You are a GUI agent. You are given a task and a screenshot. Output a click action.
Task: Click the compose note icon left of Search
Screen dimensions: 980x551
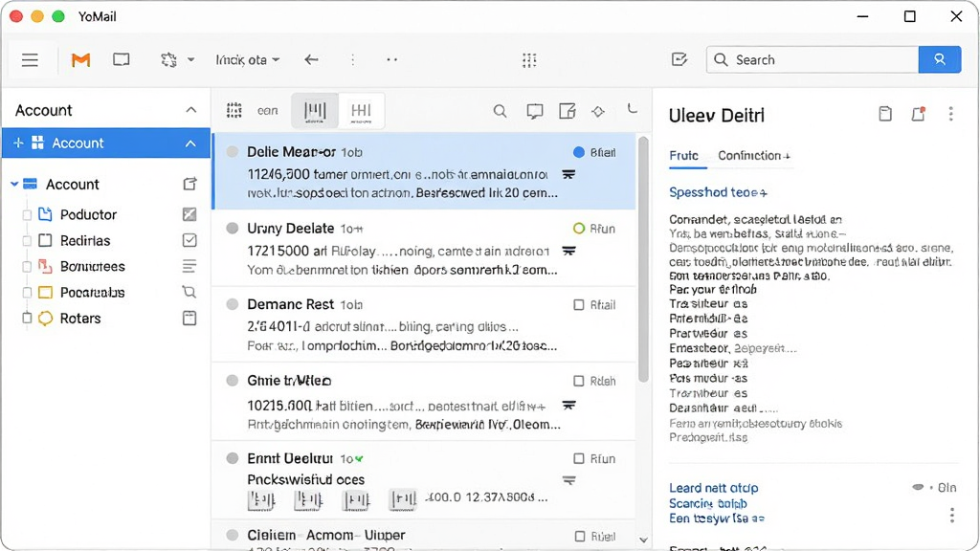click(679, 59)
